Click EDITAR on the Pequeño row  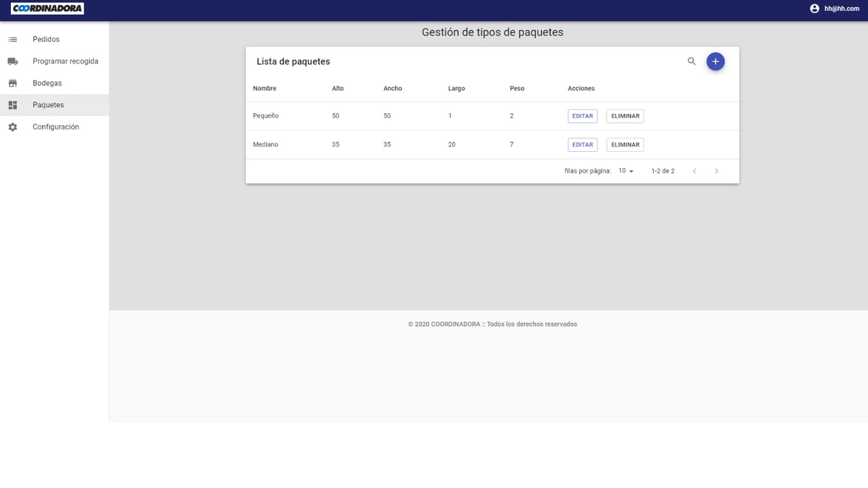pos(582,115)
